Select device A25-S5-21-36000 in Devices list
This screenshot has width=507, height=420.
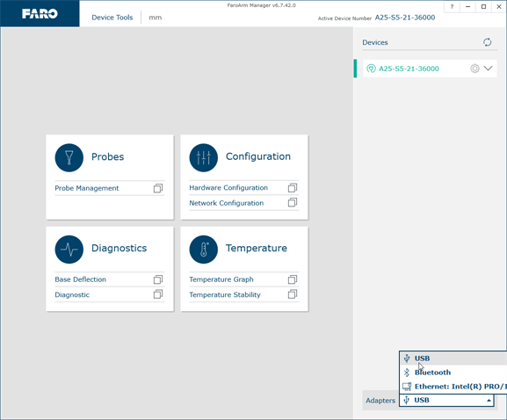click(430, 69)
